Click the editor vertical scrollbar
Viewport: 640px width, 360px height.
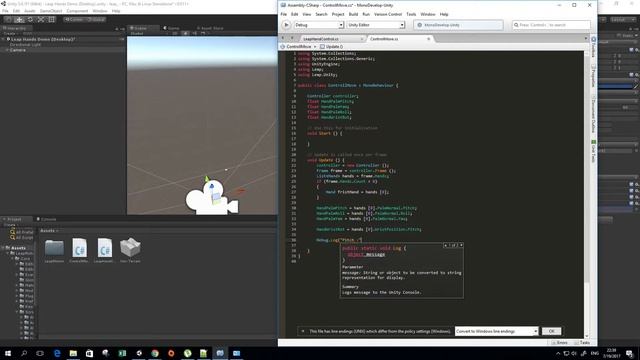pos(587,194)
